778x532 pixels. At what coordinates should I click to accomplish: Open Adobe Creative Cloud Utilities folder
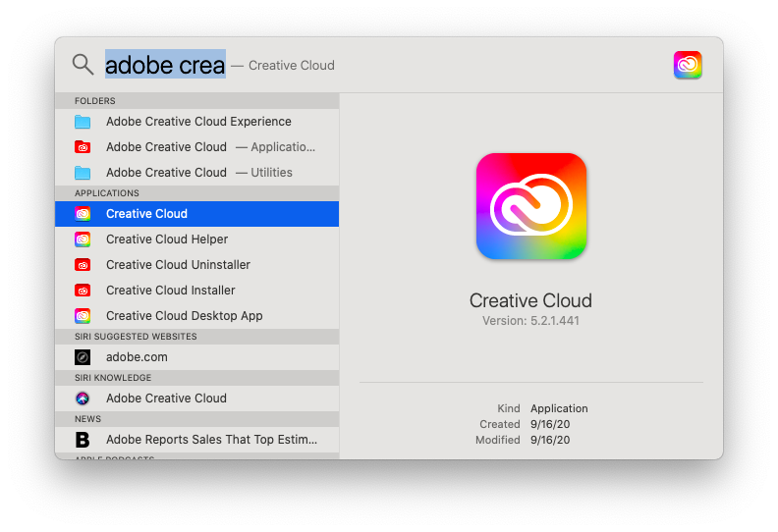(x=196, y=173)
